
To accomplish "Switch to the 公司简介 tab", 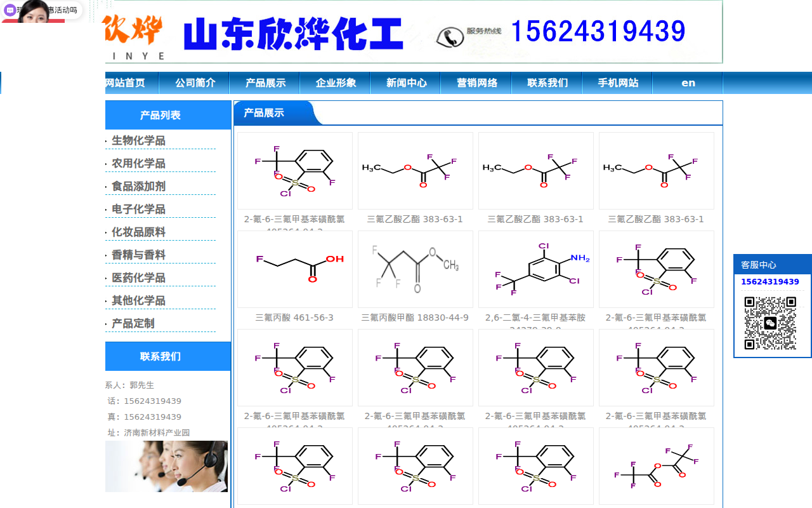I will click(x=193, y=83).
